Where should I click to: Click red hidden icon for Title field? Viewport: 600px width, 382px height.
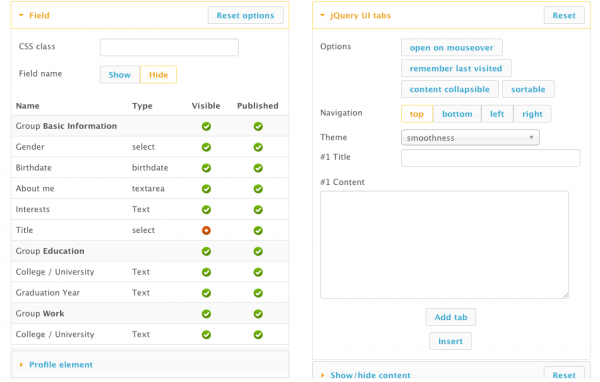click(x=206, y=230)
